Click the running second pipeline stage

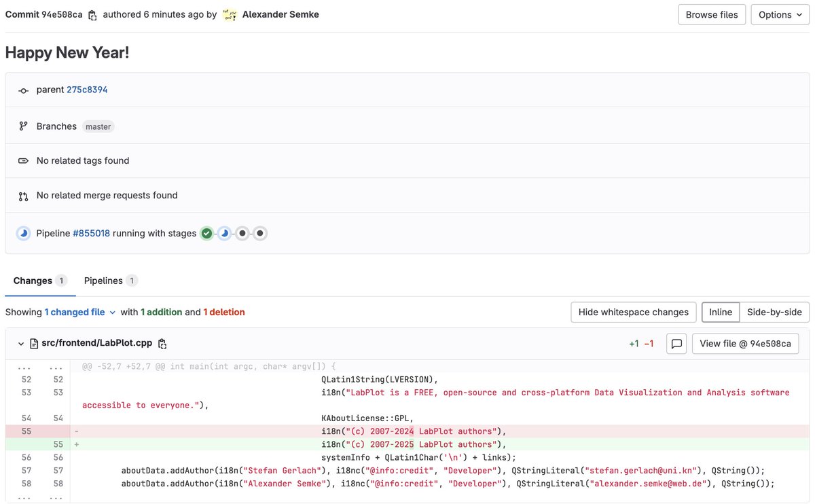(x=225, y=234)
